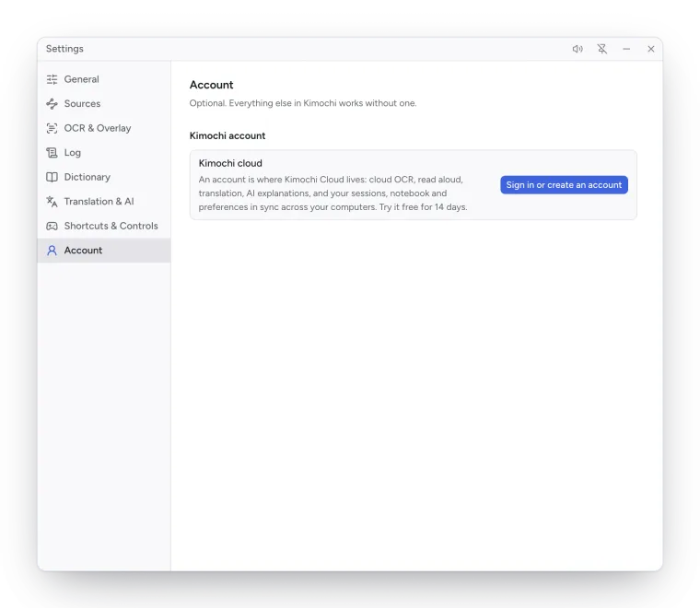The image size is (700, 608).
Task: Show Shortcuts & Controls settings
Action: coord(104,227)
